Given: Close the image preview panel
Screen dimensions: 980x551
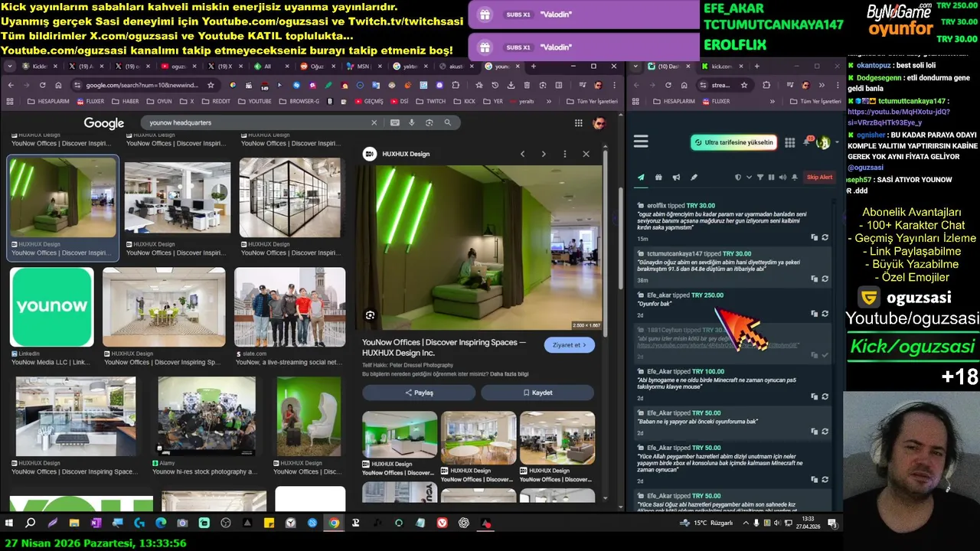Looking at the screenshot, I should (586, 154).
